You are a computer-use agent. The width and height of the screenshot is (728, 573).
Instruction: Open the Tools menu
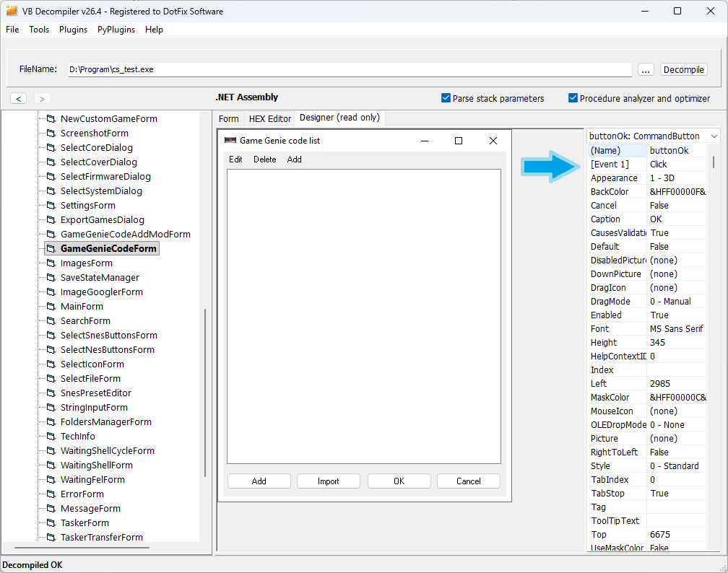point(39,30)
